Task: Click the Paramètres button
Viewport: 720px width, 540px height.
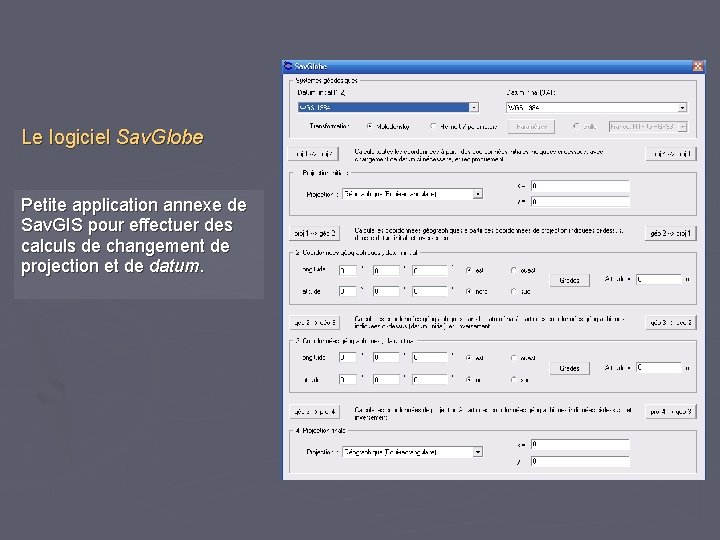Action: point(531,126)
